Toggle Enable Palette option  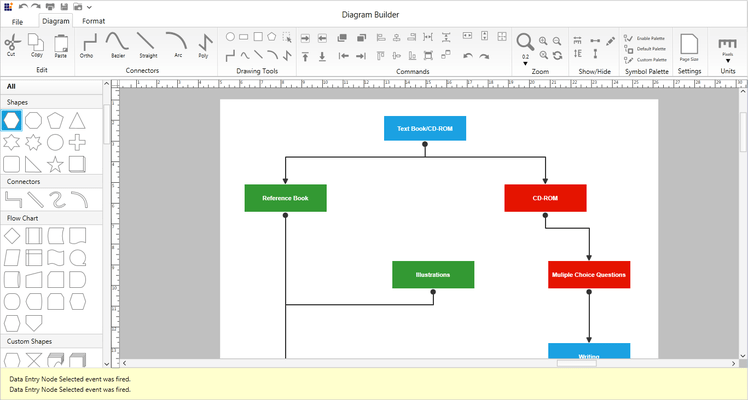pos(644,38)
